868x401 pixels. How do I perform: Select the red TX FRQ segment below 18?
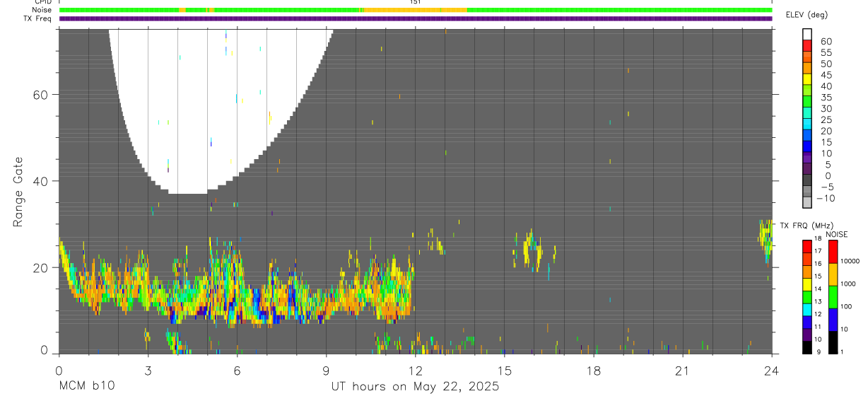[807, 245]
